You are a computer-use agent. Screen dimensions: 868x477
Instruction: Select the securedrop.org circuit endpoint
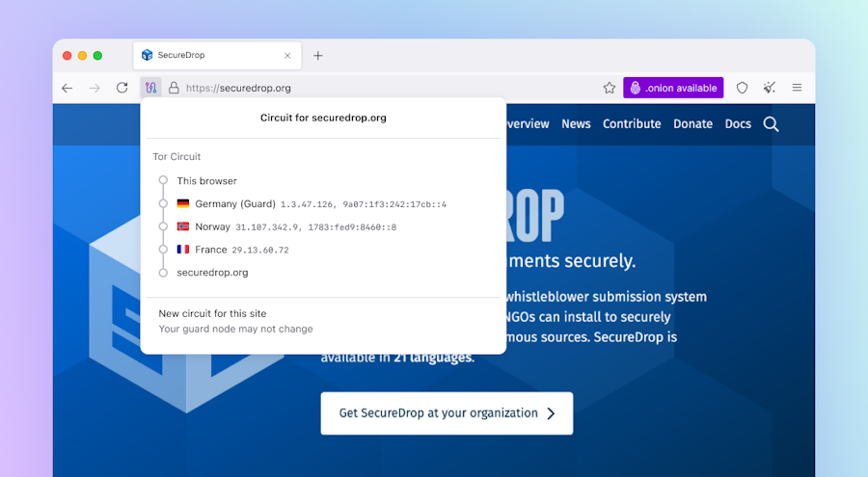pyautogui.click(x=212, y=273)
